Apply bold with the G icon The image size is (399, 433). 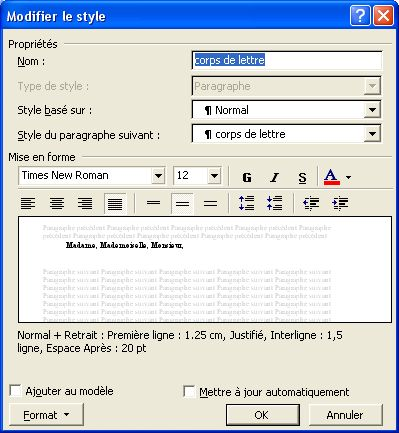click(247, 177)
